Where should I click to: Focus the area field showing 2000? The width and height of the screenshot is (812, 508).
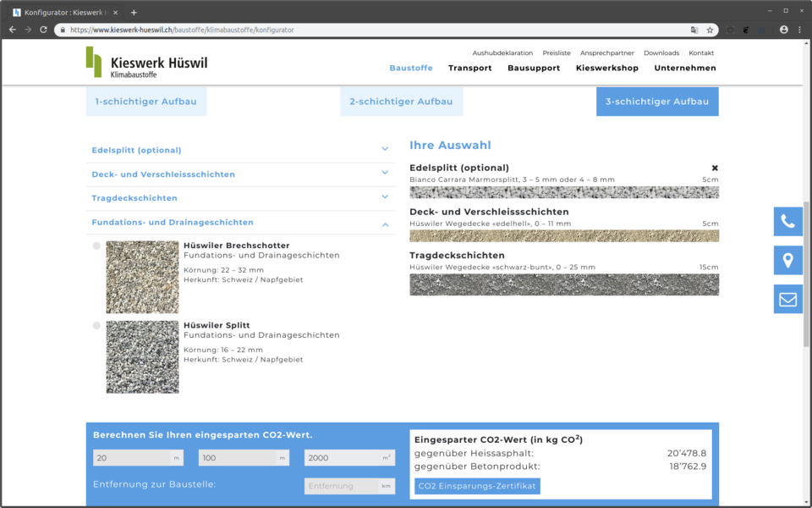coord(349,458)
